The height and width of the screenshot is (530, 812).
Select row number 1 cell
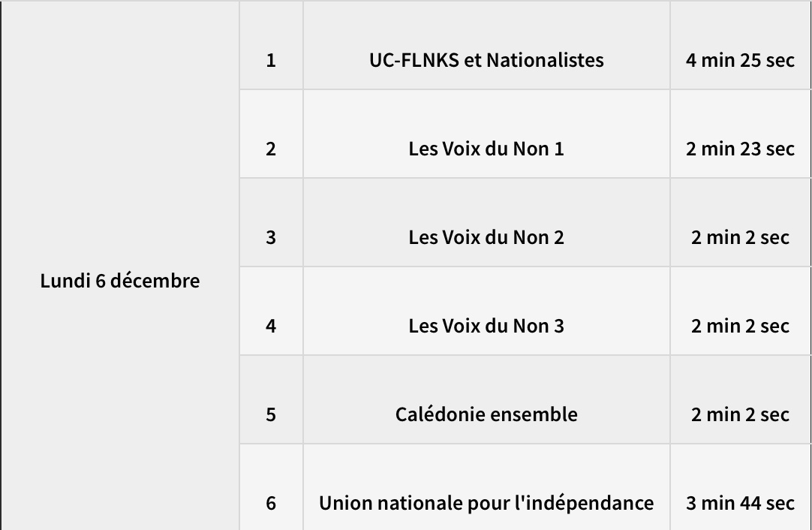[271, 61]
